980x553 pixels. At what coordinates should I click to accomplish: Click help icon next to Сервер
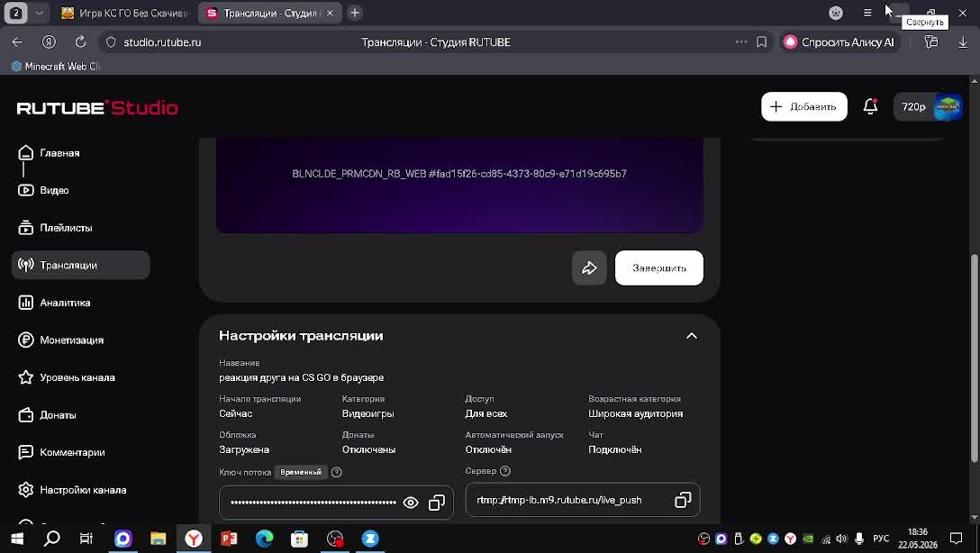505,471
